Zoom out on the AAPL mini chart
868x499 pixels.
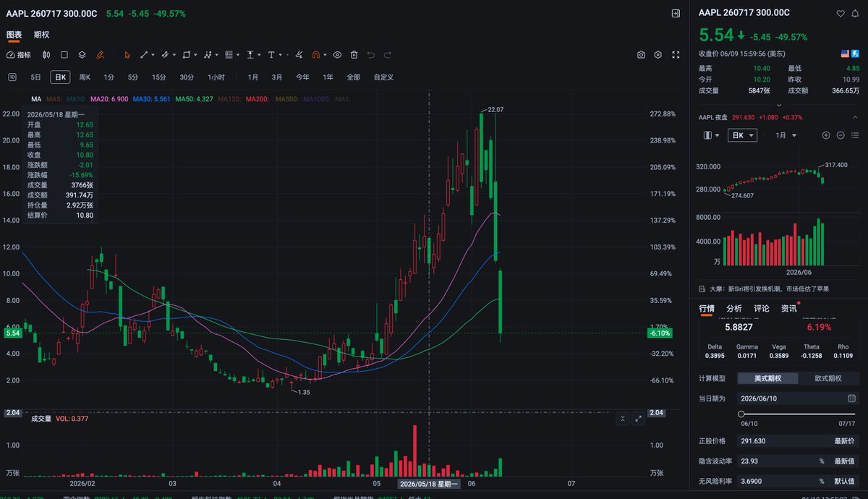pyautogui.click(x=841, y=135)
